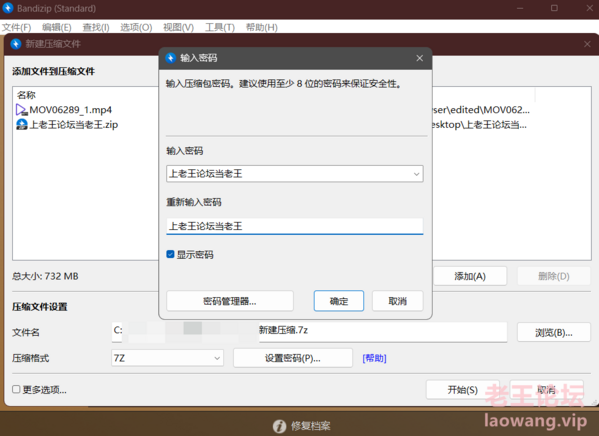The height and width of the screenshot is (436, 599).
Task: Open the 选项(O) menu
Action: (136, 28)
